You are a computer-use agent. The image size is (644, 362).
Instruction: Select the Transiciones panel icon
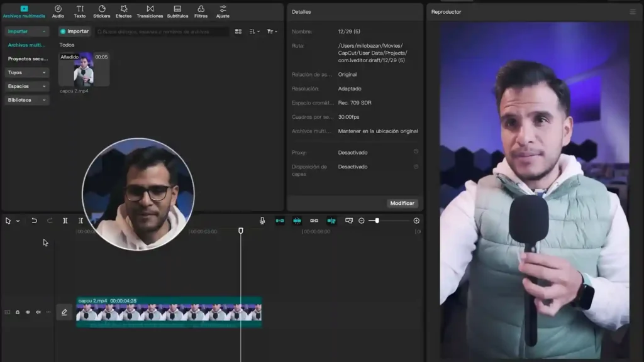tap(150, 10)
